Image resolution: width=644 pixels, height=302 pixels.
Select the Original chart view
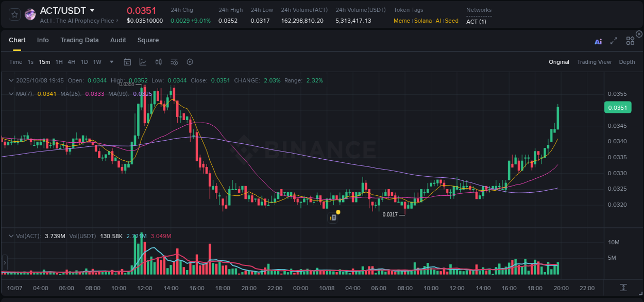tap(558, 62)
